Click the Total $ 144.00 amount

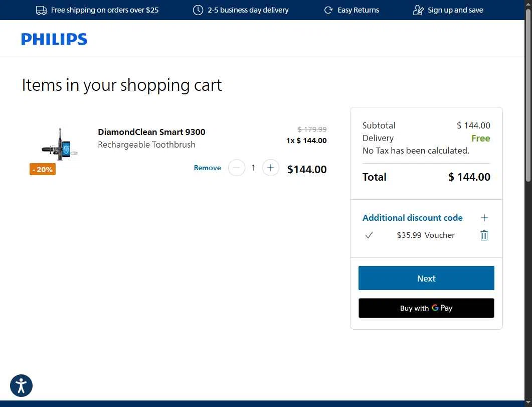tap(469, 177)
